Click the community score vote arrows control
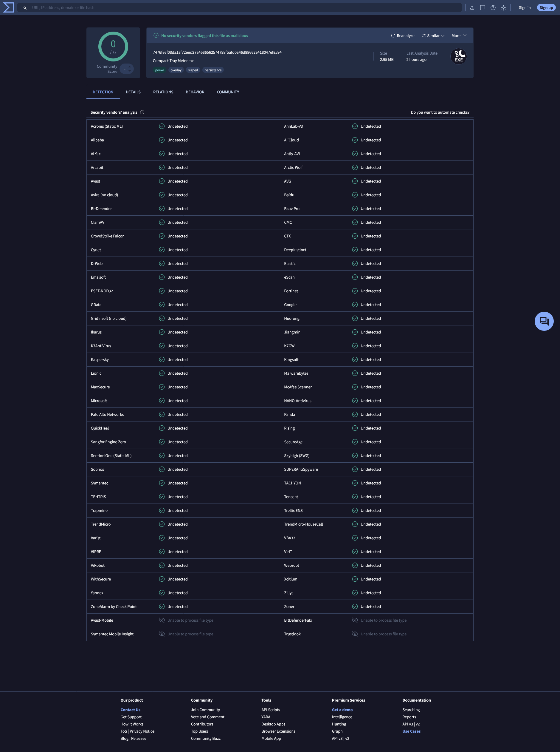Viewport: 560px width, 752px height. pos(127,69)
